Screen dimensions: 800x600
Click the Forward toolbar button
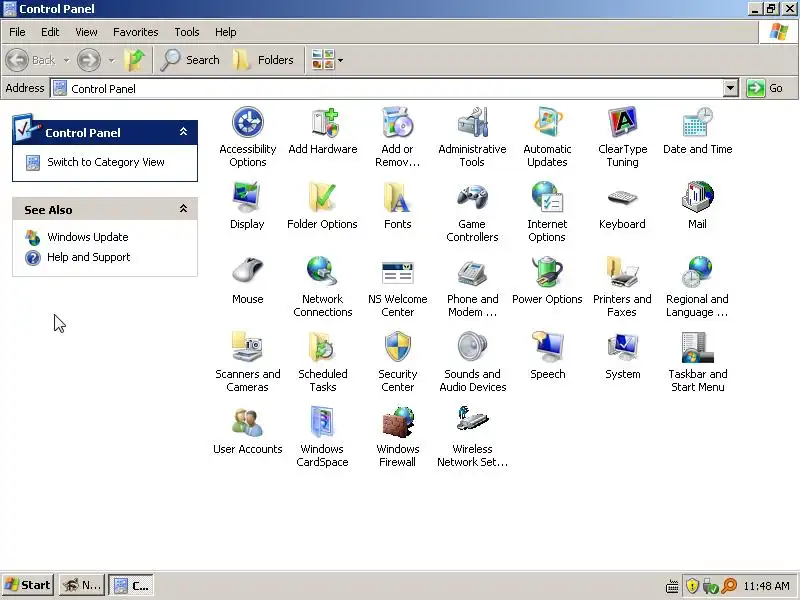click(89, 60)
